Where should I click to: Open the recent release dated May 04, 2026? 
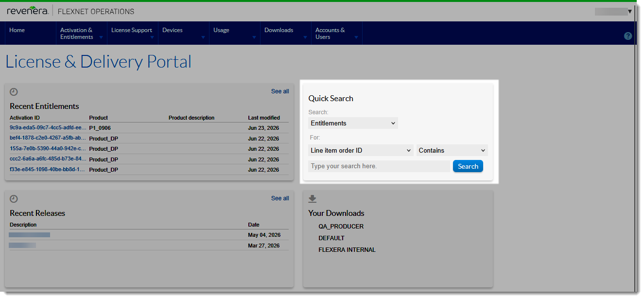29,235
